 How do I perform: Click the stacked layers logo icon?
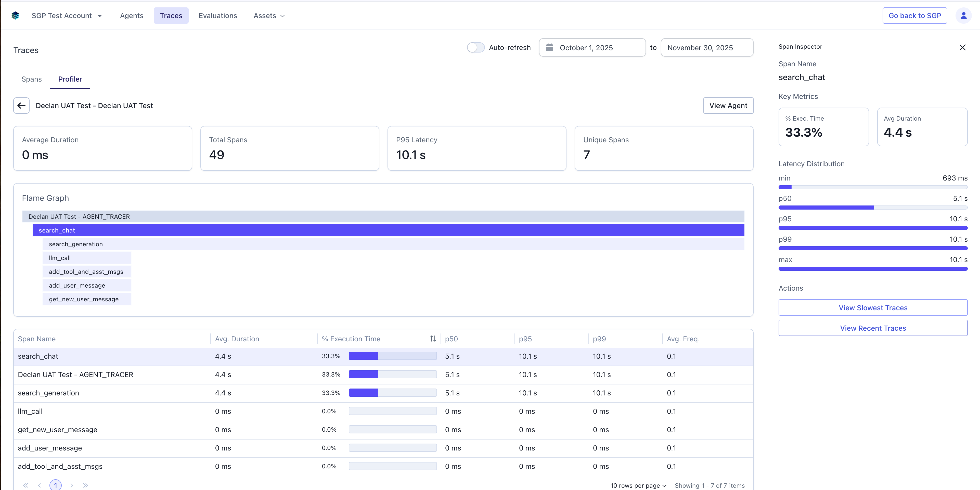(x=15, y=15)
